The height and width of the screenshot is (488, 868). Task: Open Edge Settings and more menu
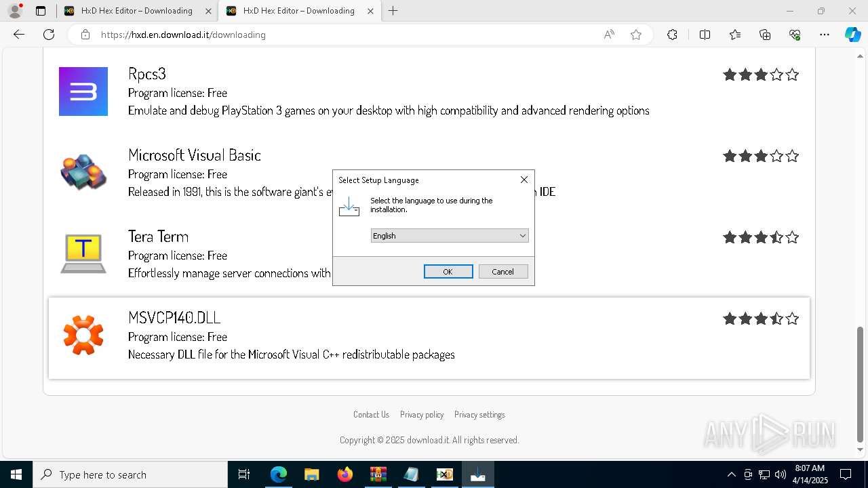825,35
